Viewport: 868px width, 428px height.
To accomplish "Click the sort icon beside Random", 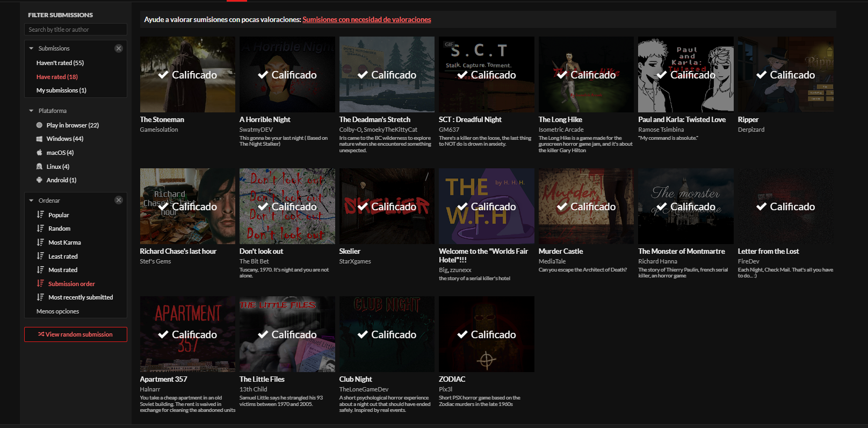I will [x=40, y=229].
